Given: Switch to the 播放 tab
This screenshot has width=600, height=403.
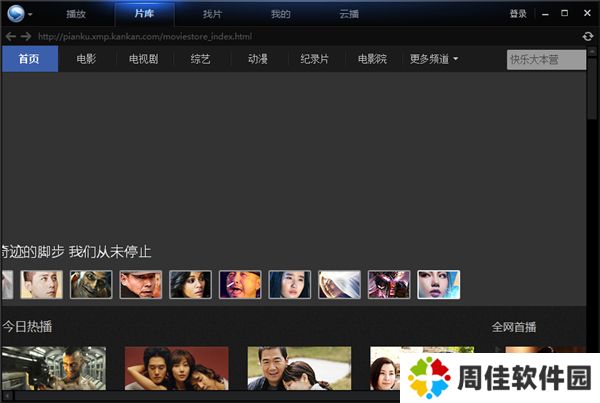Looking at the screenshot, I should click(x=76, y=14).
